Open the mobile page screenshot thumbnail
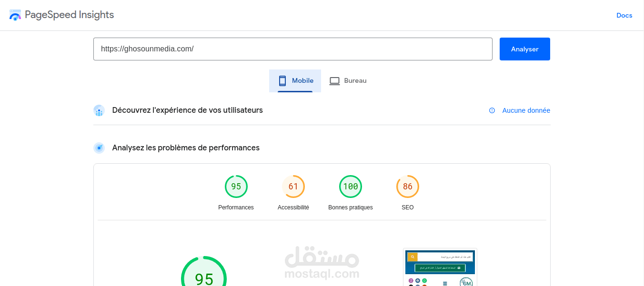 440,267
